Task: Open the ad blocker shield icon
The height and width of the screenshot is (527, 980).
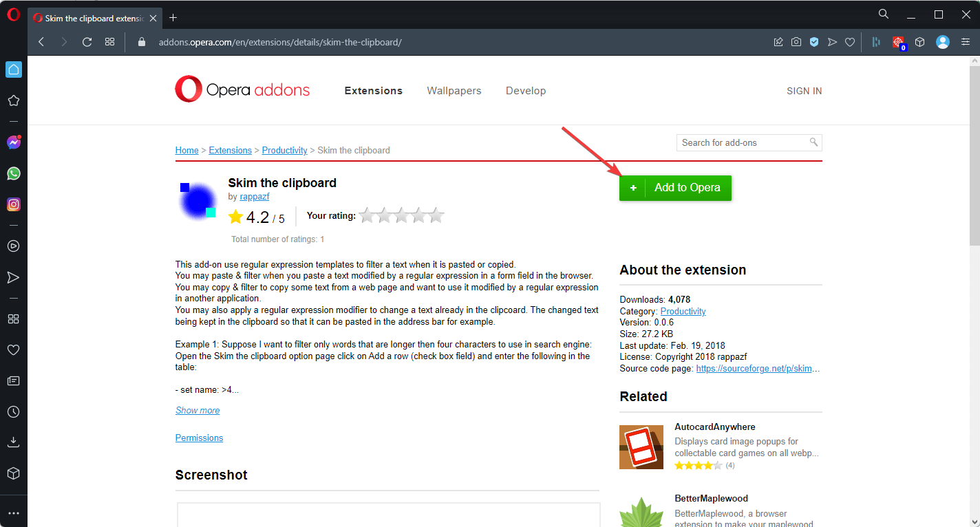Action: (x=814, y=42)
